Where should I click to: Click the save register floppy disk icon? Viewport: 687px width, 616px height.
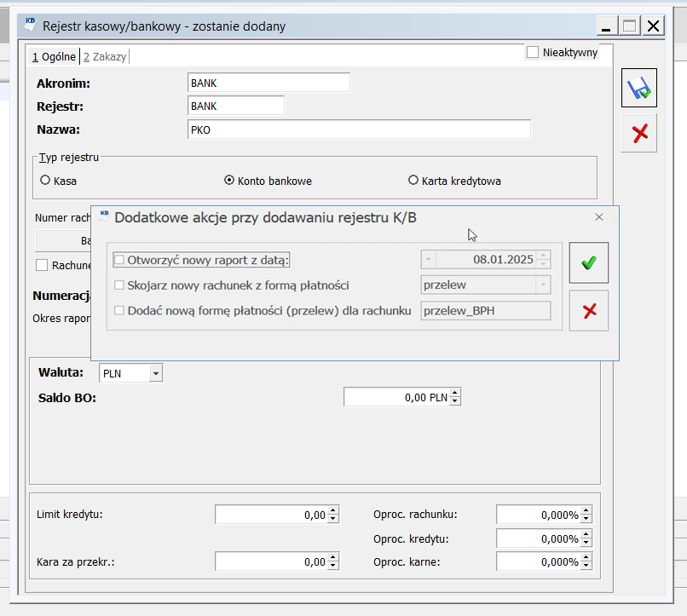[x=638, y=89]
